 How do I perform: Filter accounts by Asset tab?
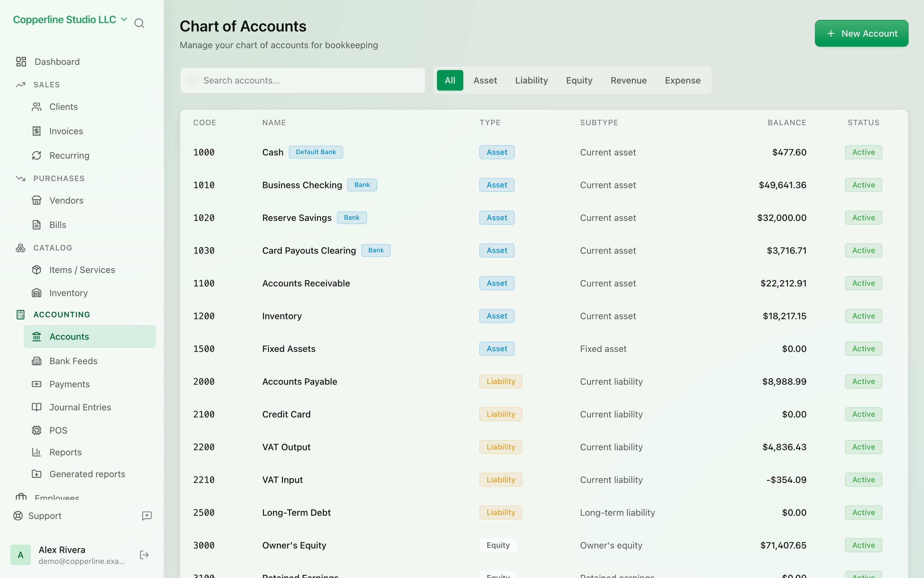[485, 80]
